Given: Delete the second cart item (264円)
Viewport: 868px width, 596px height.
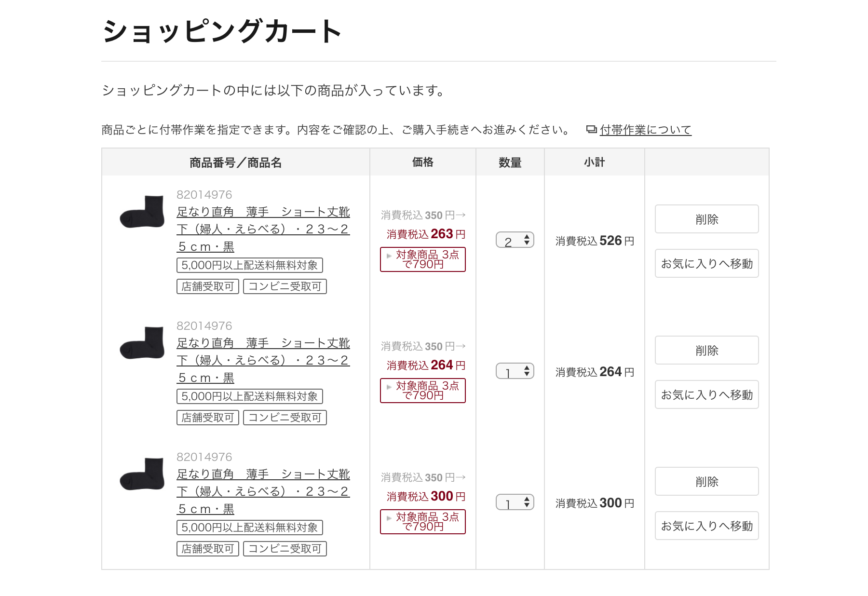Looking at the screenshot, I should click(x=706, y=351).
